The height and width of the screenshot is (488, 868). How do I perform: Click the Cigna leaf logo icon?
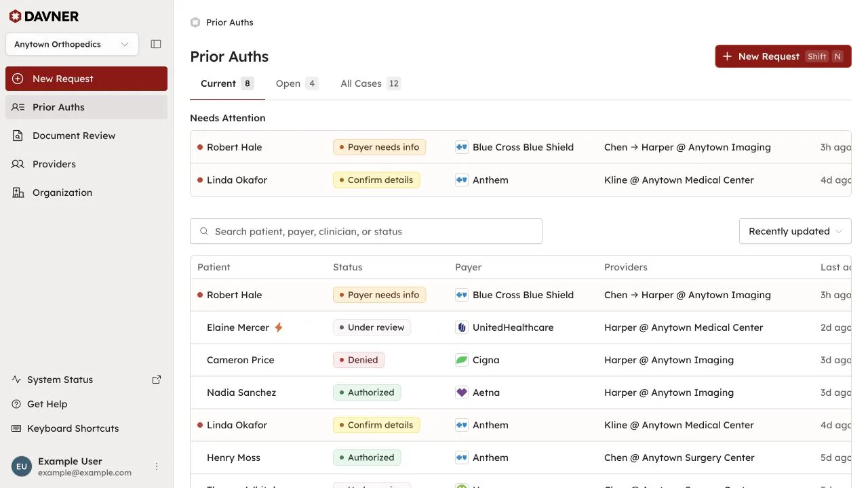pos(462,360)
